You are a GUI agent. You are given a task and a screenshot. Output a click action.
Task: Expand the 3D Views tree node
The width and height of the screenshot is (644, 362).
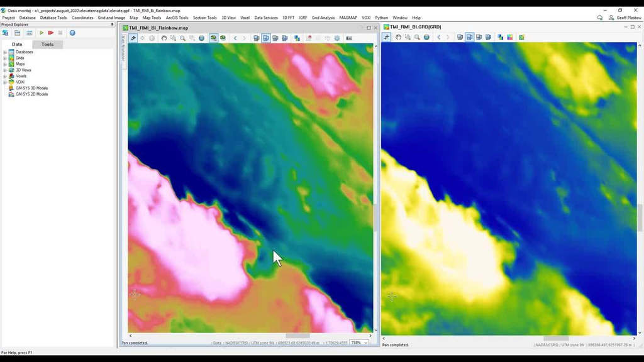[x=5, y=70]
